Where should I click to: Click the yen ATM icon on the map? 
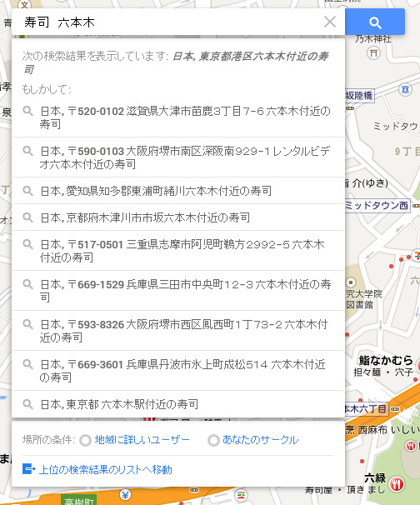coord(125,494)
